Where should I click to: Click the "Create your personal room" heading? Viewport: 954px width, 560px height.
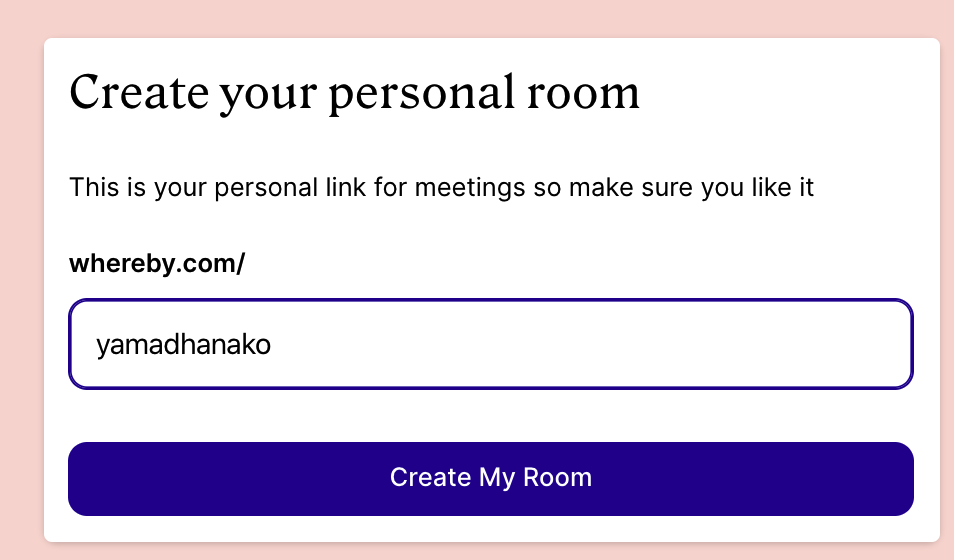tap(354, 93)
